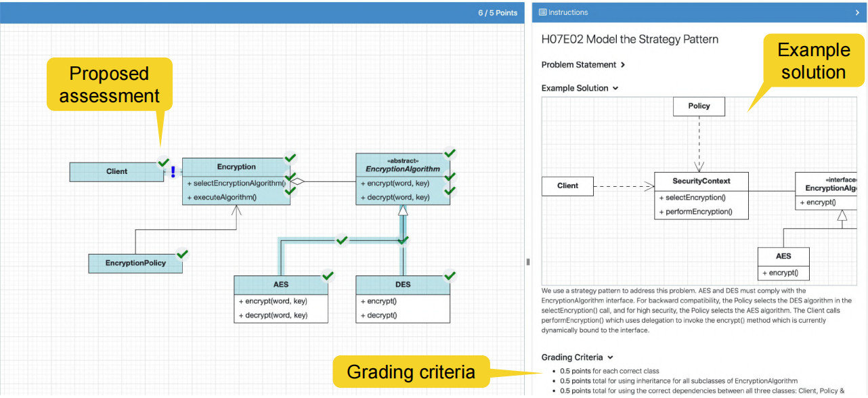
Task: Click the chevron to hide the Instructions panel
Action: click(x=859, y=12)
